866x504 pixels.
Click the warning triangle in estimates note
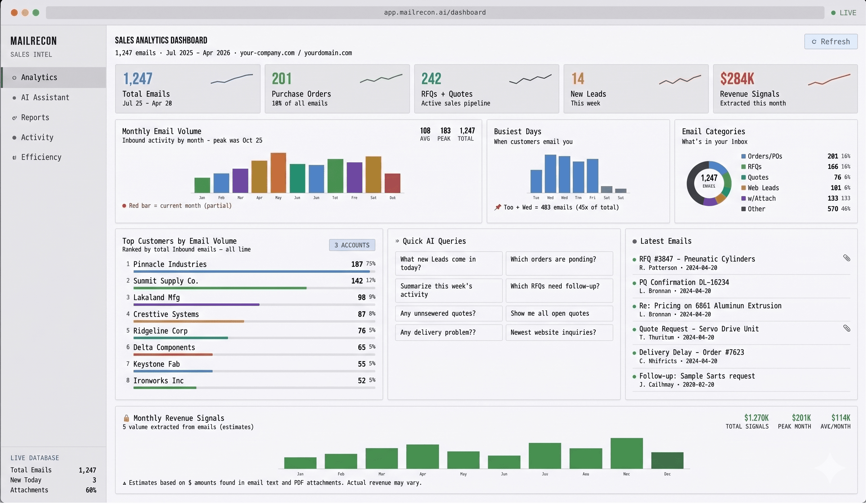pos(124,484)
